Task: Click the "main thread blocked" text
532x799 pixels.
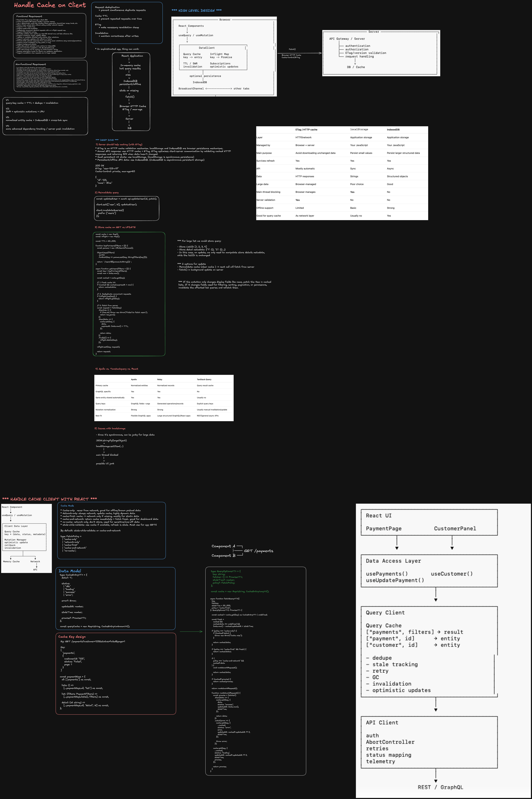Action: click(x=107, y=455)
